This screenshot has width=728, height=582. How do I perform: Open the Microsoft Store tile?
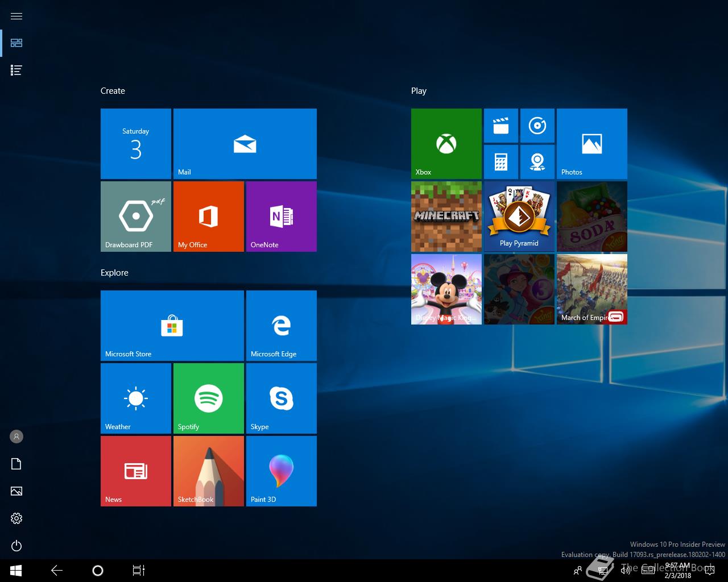click(172, 326)
